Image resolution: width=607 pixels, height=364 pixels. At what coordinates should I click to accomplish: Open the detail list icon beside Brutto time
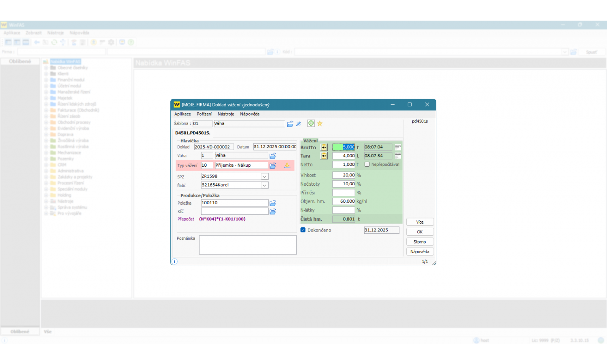[398, 147]
